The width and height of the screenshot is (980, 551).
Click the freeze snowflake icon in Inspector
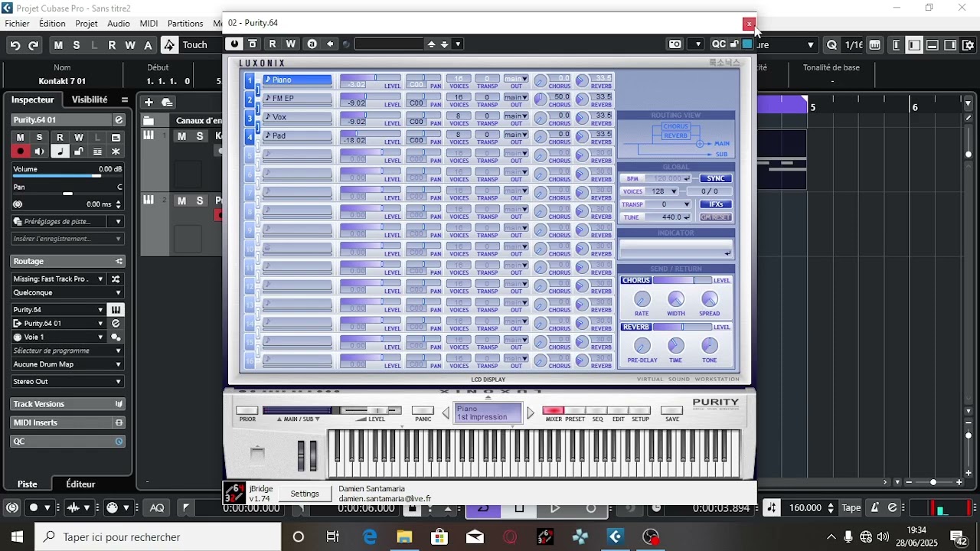coord(116,152)
